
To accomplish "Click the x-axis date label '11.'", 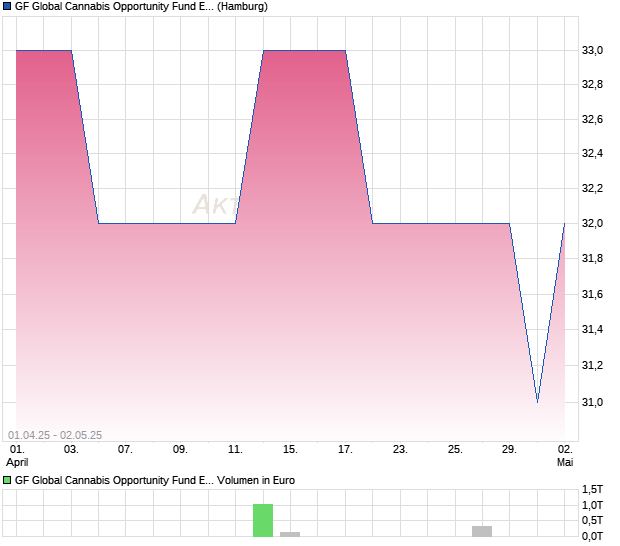I will 235,450.
